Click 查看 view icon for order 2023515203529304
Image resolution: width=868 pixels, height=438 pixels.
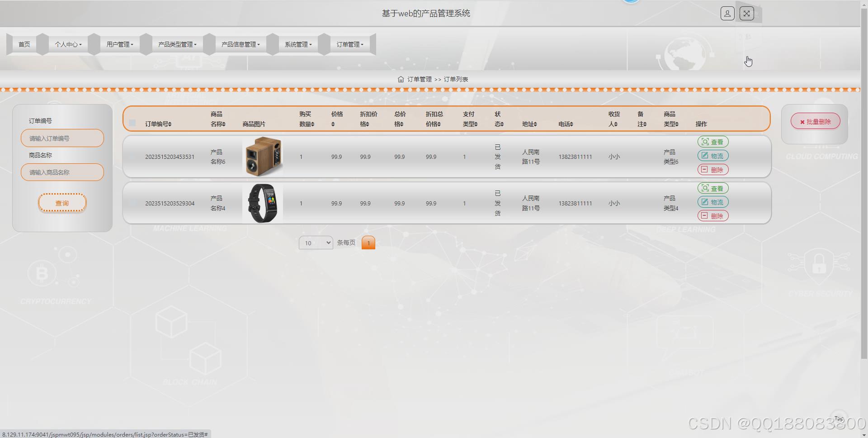[713, 188]
